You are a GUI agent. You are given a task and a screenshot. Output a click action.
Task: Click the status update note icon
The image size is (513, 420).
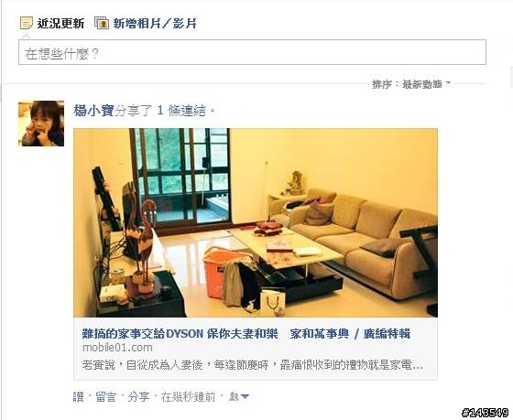click(27, 23)
